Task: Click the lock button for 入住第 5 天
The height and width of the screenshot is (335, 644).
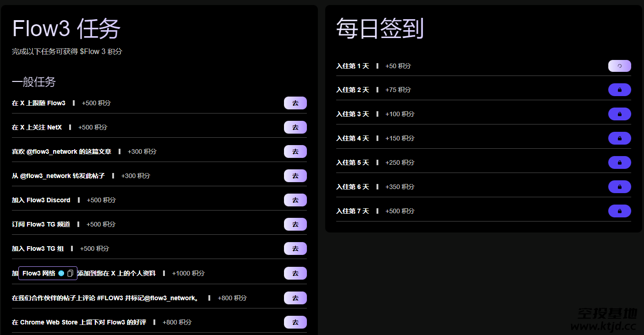Action: (x=619, y=162)
